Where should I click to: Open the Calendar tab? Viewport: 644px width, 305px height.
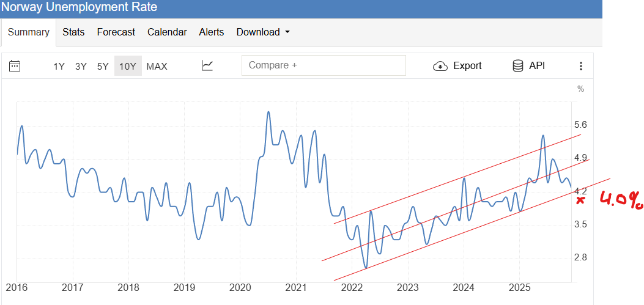pyautogui.click(x=167, y=32)
